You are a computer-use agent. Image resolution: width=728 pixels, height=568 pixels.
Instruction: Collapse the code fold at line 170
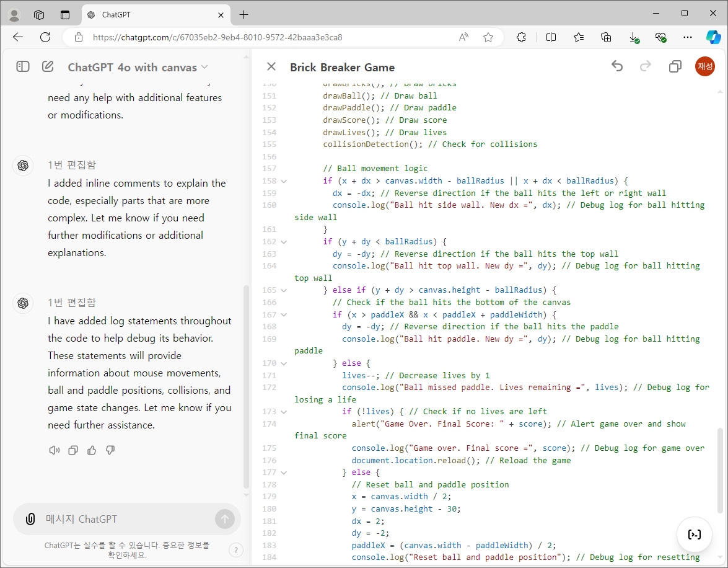click(x=284, y=363)
